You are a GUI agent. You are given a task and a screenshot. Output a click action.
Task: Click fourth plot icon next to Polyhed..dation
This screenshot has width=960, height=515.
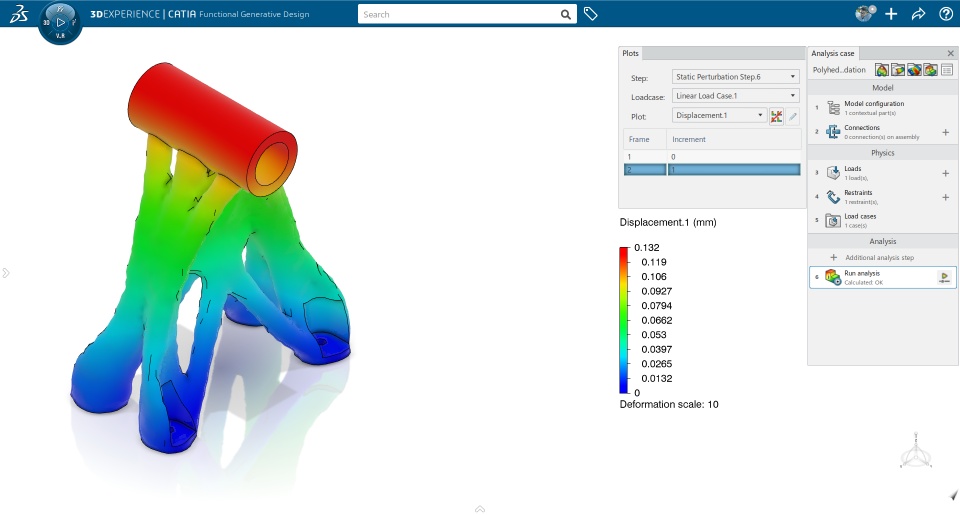[931, 70]
